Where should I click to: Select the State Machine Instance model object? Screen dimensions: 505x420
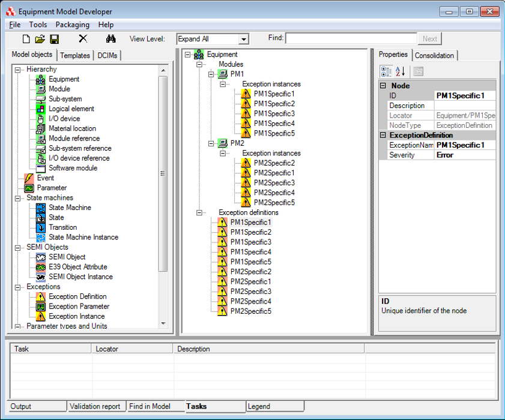(83, 237)
